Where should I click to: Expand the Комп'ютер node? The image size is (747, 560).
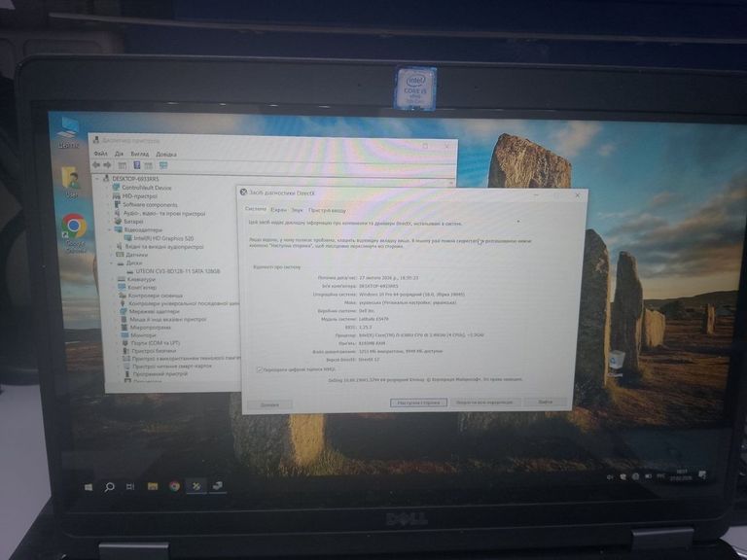114,287
